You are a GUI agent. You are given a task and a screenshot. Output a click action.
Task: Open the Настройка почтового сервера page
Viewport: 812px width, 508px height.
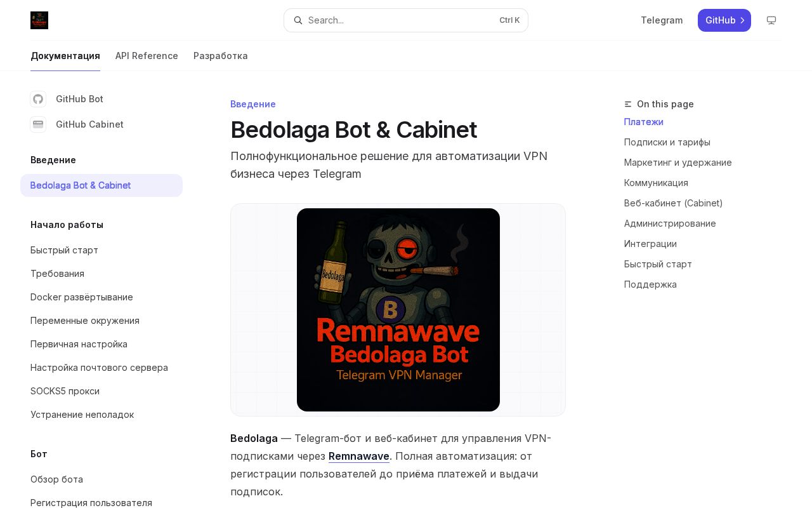[x=101, y=368]
